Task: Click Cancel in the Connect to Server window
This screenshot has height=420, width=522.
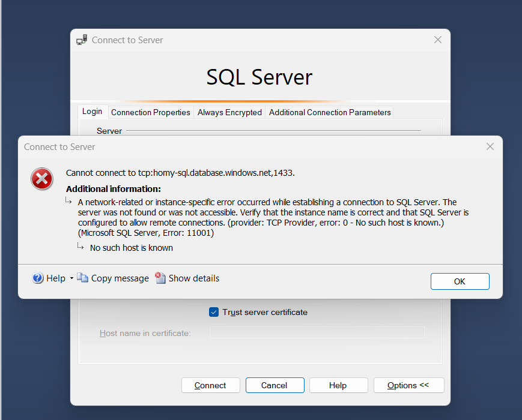Action: [x=275, y=385]
